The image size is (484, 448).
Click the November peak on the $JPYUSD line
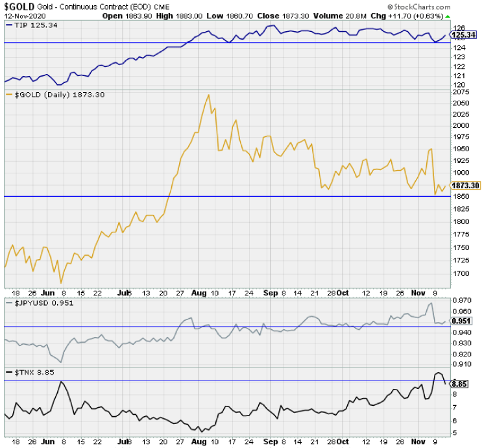431,303
